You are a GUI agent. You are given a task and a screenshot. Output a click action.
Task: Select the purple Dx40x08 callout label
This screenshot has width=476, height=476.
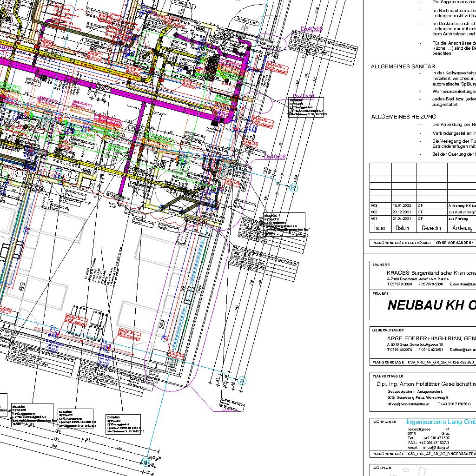311,29
